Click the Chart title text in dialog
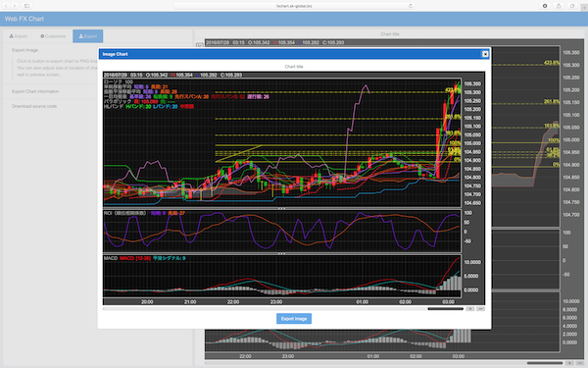The height and width of the screenshot is (368, 588). pyautogui.click(x=294, y=67)
